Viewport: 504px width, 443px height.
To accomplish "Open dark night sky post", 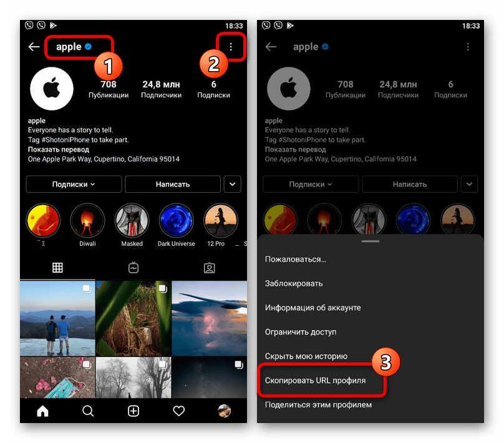I will coord(209,377).
